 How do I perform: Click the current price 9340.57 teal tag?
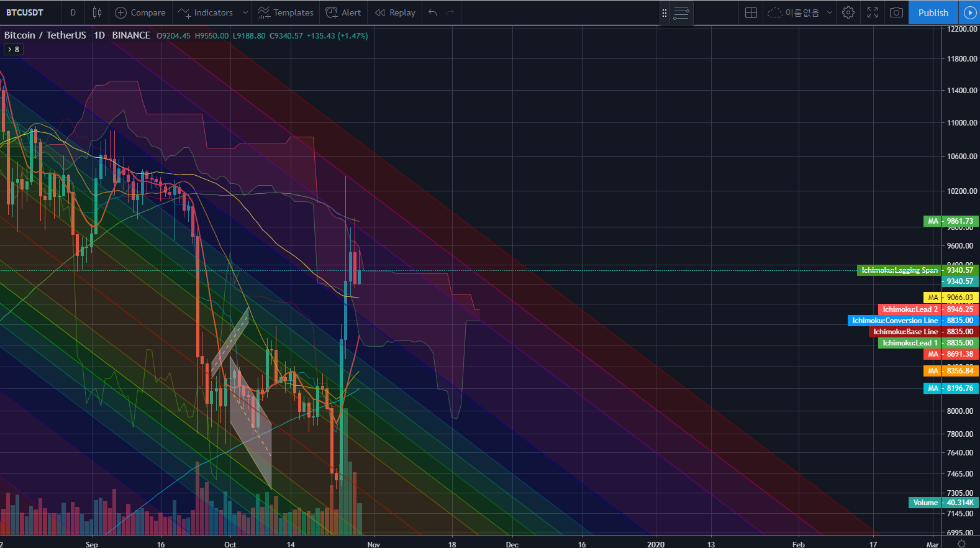pyautogui.click(x=960, y=281)
